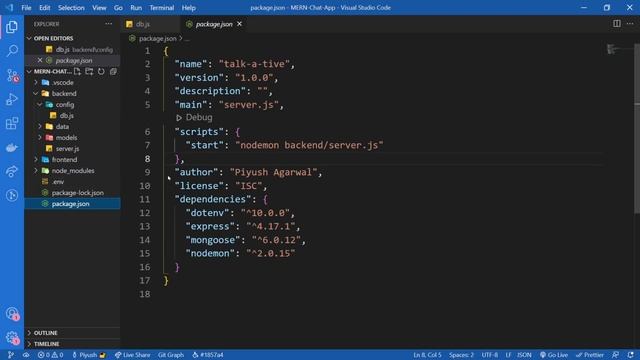Open Explorer views and more actions menu
640x360 pixels.
point(109,24)
